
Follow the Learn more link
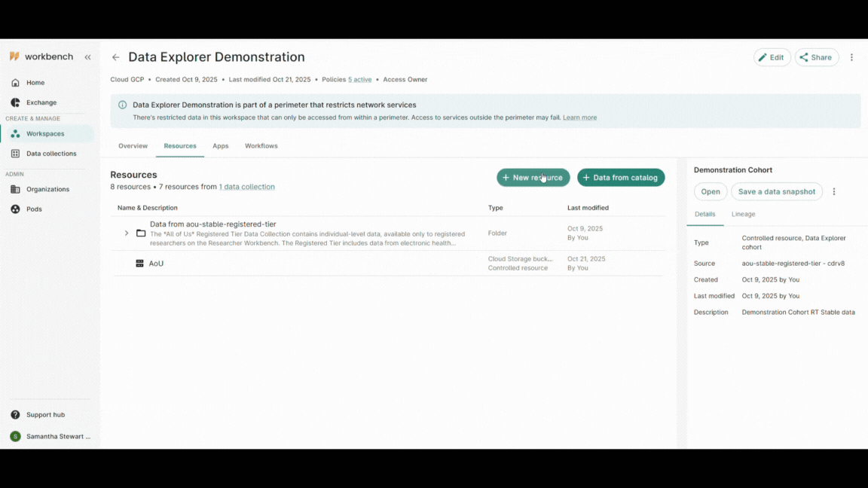coord(579,117)
